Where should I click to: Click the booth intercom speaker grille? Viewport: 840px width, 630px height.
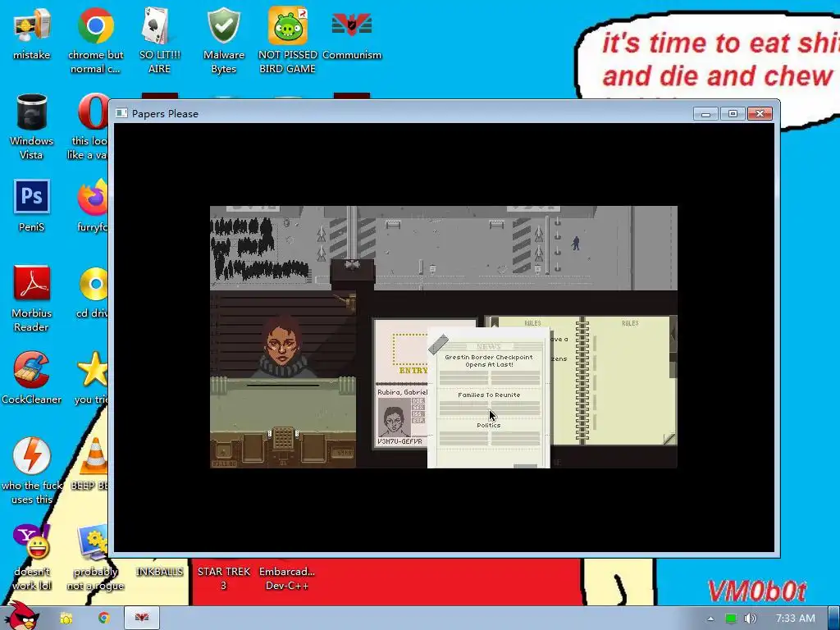point(283,438)
